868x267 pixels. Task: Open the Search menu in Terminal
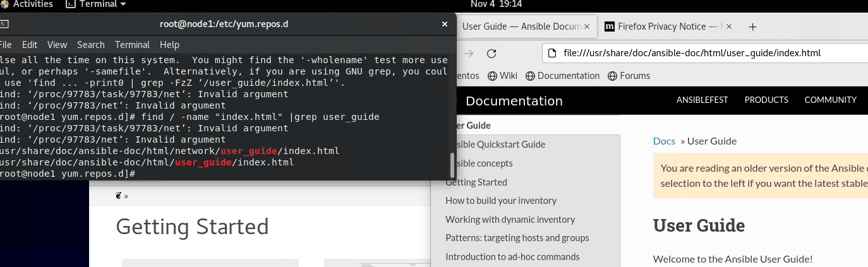click(x=91, y=45)
